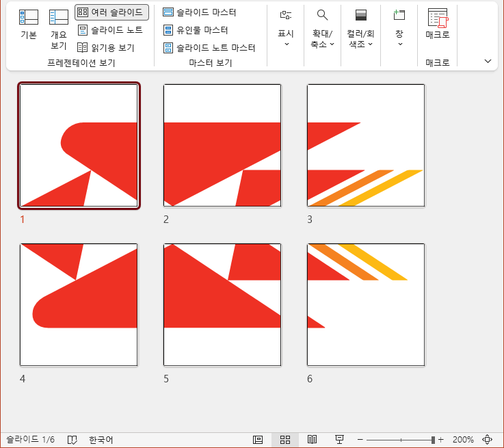Click the status bar slide counter 슬라이드 1/6
This screenshot has height=448, width=504.
click(x=31, y=440)
